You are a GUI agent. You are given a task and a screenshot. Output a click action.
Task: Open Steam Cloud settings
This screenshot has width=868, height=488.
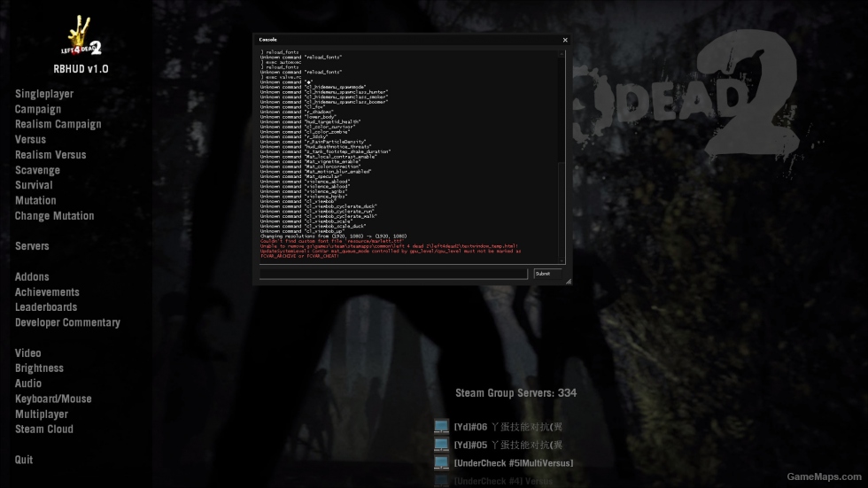pyautogui.click(x=44, y=429)
